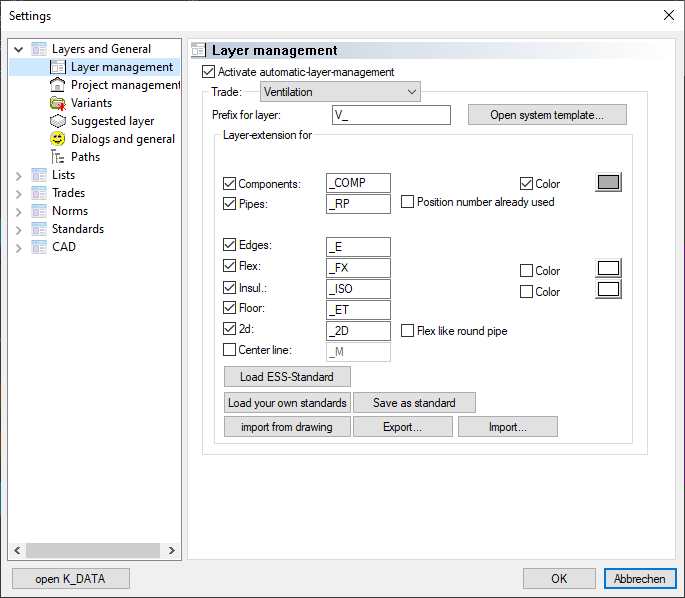The height and width of the screenshot is (598, 685).
Task: Click the smiley Dialogs and general icon
Action: click(58, 139)
